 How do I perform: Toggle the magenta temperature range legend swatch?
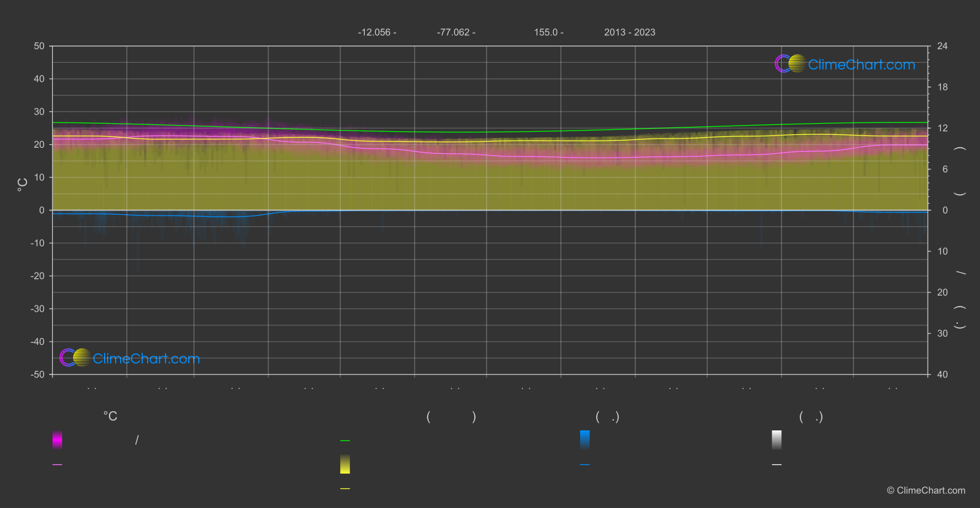pos(57,440)
